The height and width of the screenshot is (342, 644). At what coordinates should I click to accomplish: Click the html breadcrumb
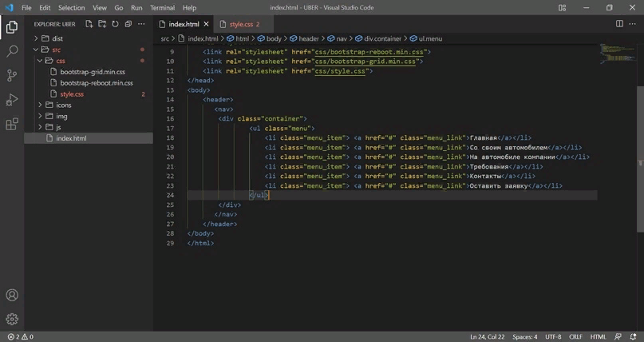pos(243,38)
